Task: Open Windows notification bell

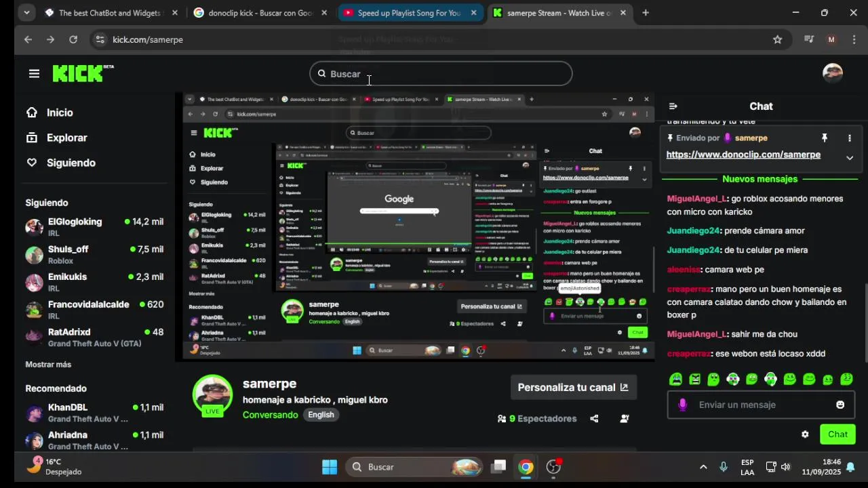Action: [850, 467]
